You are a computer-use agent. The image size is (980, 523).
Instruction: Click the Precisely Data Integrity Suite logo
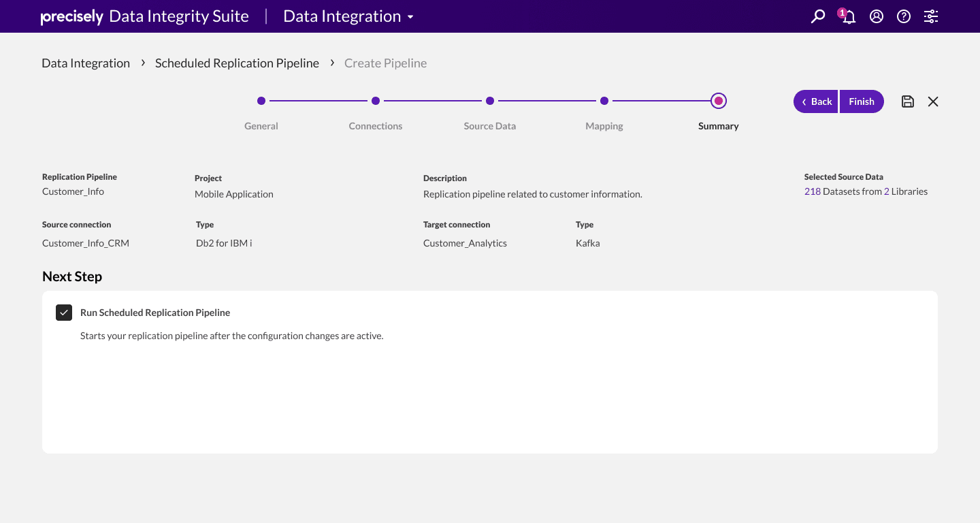145,16
